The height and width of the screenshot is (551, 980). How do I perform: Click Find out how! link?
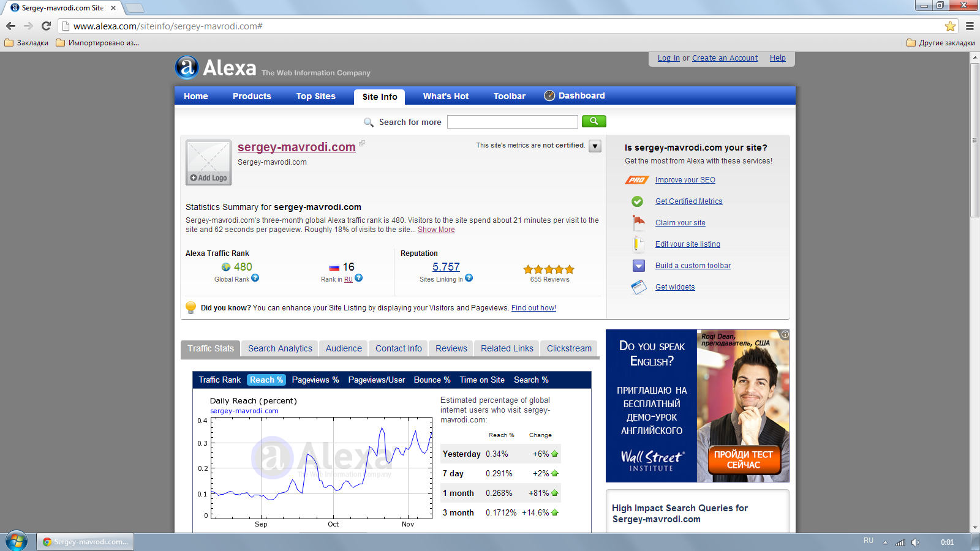coord(533,308)
